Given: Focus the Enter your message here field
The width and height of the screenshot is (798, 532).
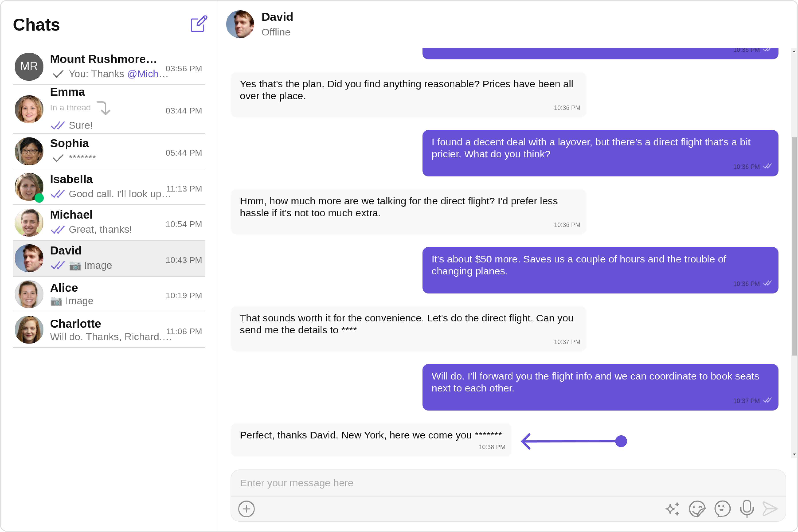Looking at the screenshot, I should [508, 483].
